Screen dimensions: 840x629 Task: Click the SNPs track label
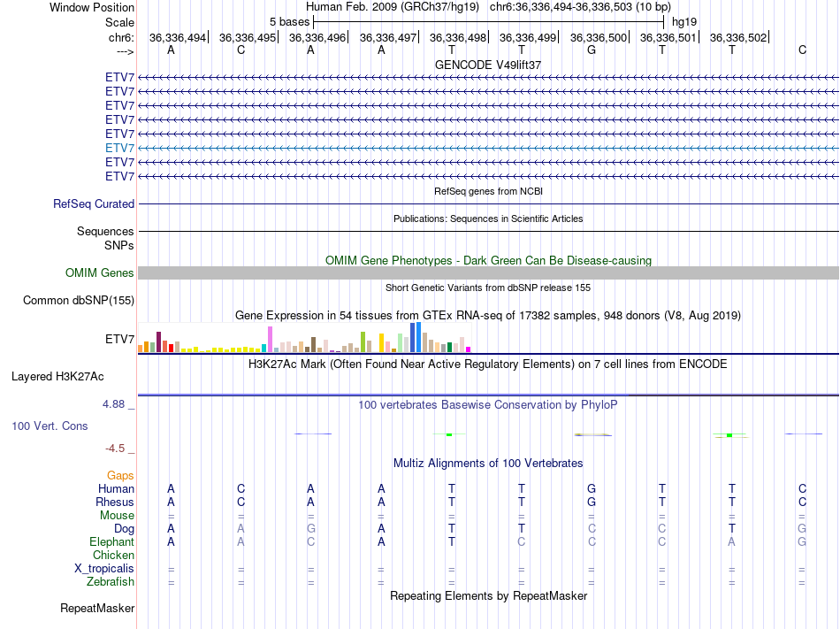coord(119,245)
